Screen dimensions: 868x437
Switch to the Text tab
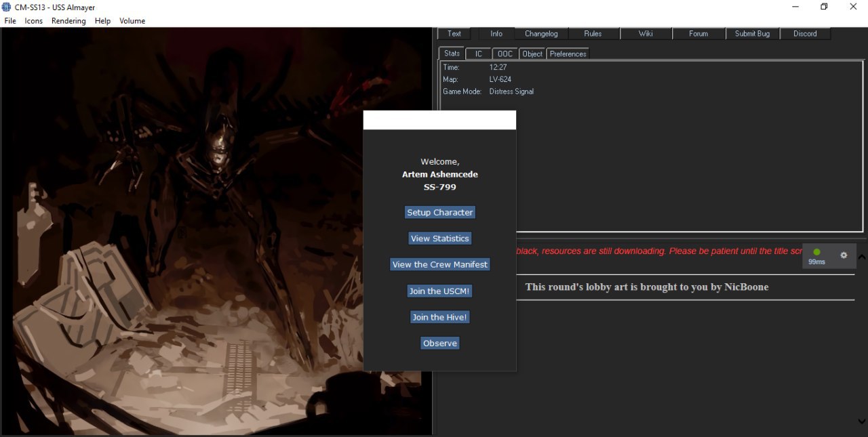click(454, 34)
